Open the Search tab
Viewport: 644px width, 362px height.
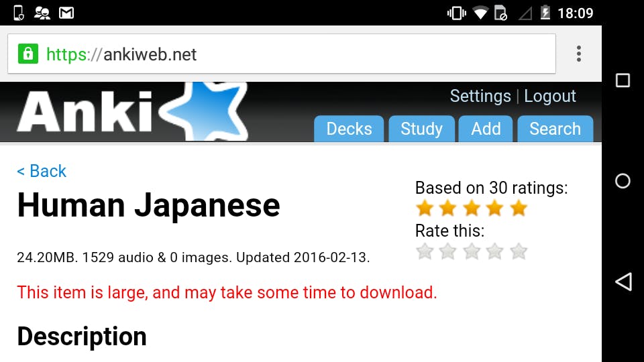(555, 129)
